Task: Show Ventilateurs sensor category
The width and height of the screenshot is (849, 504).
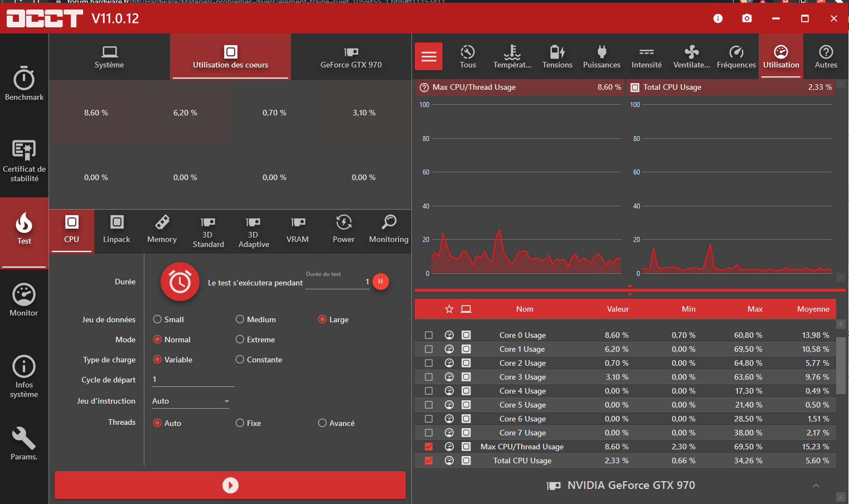Action: coord(691,56)
